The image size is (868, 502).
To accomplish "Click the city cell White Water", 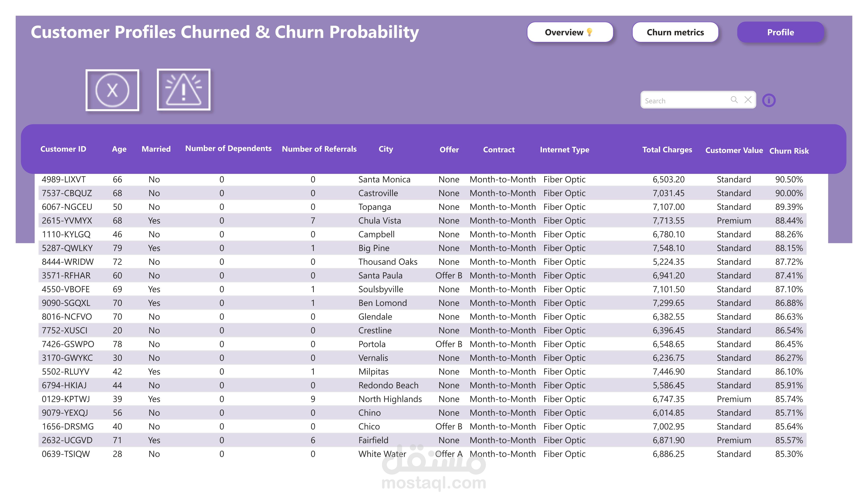I will pyautogui.click(x=382, y=454).
